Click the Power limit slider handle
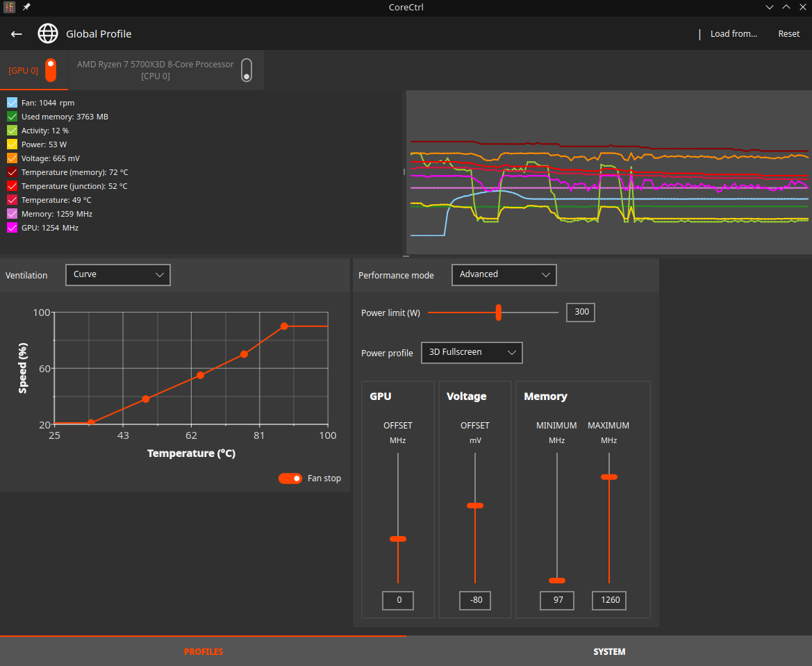The height and width of the screenshot is (666, 812). coord(498,313)
